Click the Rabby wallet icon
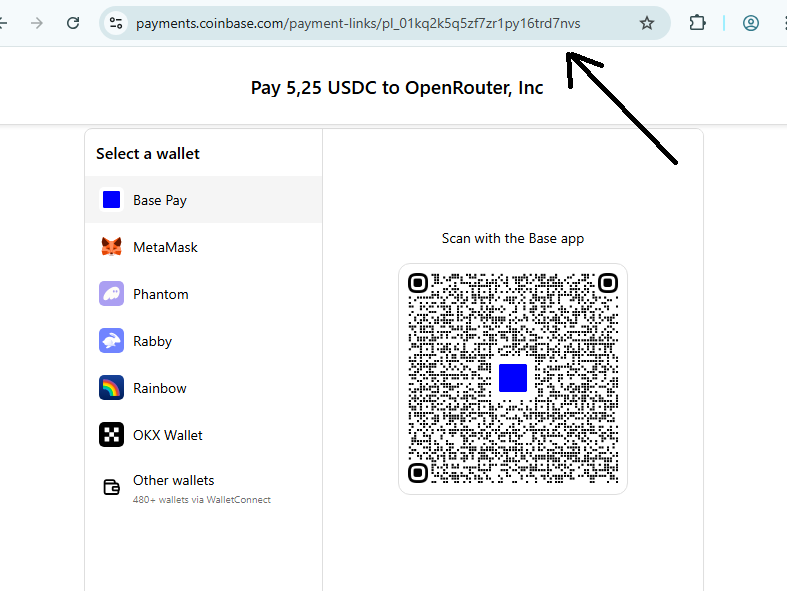The width and height of the screenshot is (787, 591). (x=111, y=341)
